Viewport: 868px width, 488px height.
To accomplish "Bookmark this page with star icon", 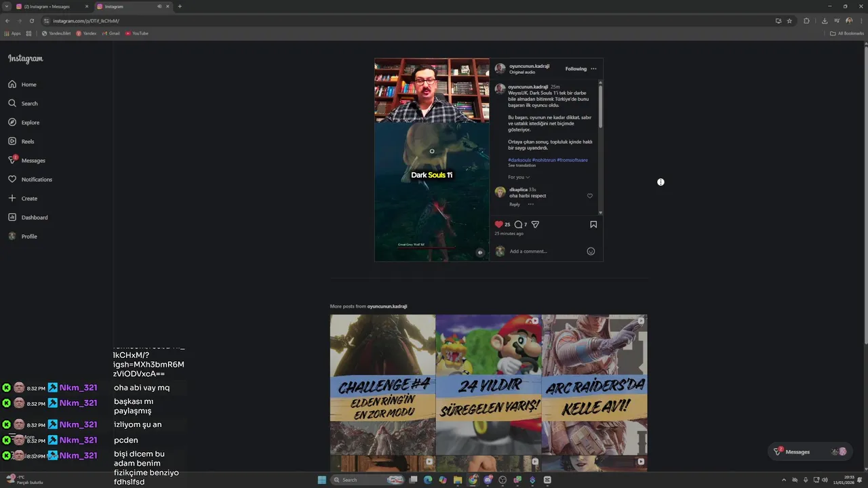I will click(789, 21).
